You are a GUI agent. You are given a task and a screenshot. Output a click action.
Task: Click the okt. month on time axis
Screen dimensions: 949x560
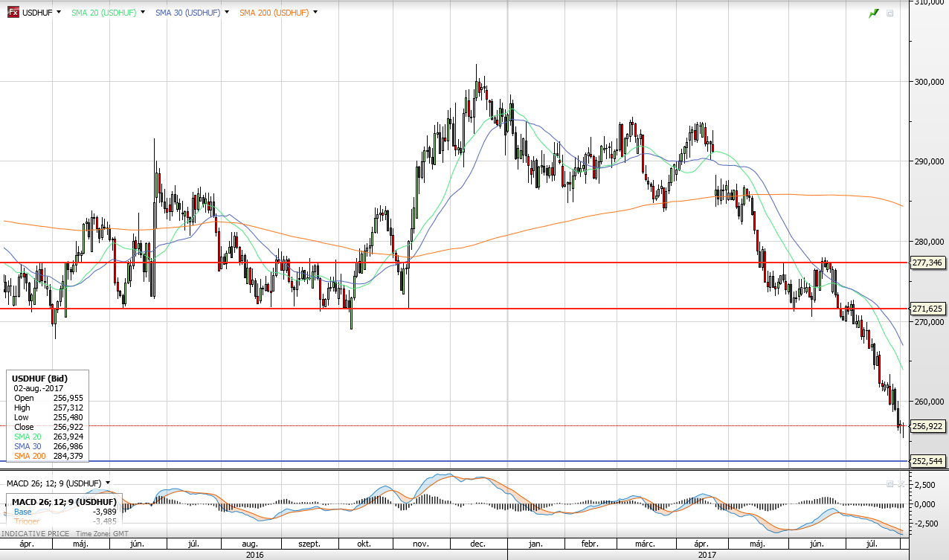pos(364,544)
